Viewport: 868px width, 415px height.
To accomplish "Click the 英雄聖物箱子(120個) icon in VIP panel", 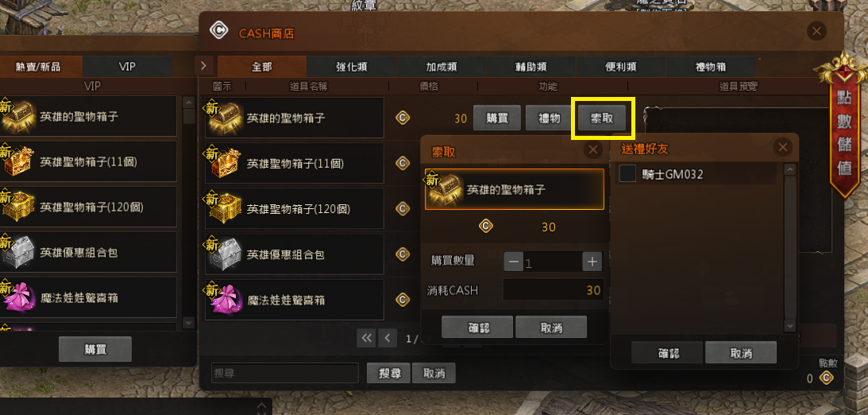I will coord(17,207).
